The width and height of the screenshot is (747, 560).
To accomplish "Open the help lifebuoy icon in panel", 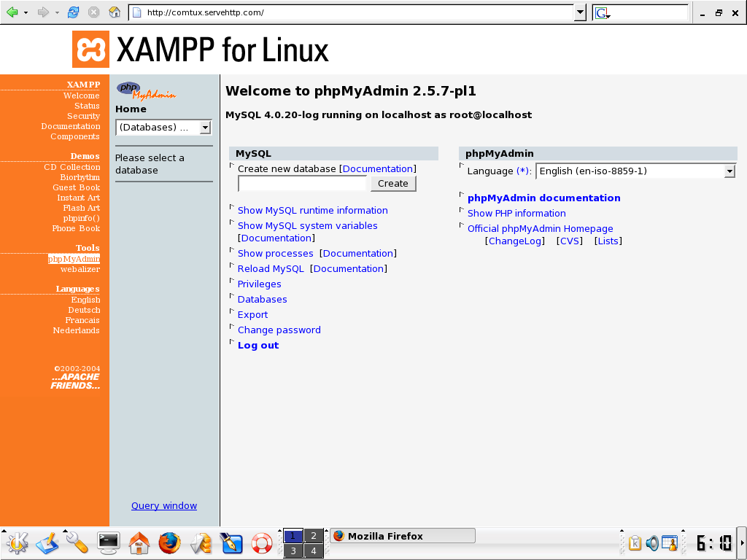I will [262, 543].
